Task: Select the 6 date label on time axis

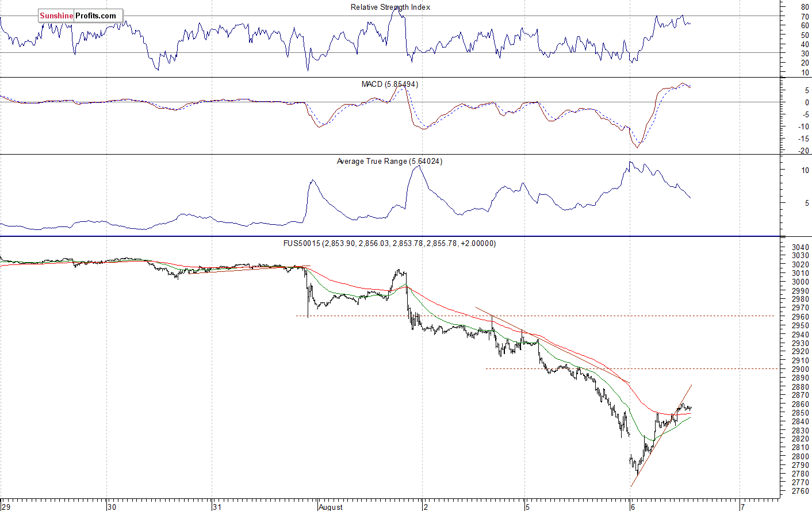Action: coord(633,507)
